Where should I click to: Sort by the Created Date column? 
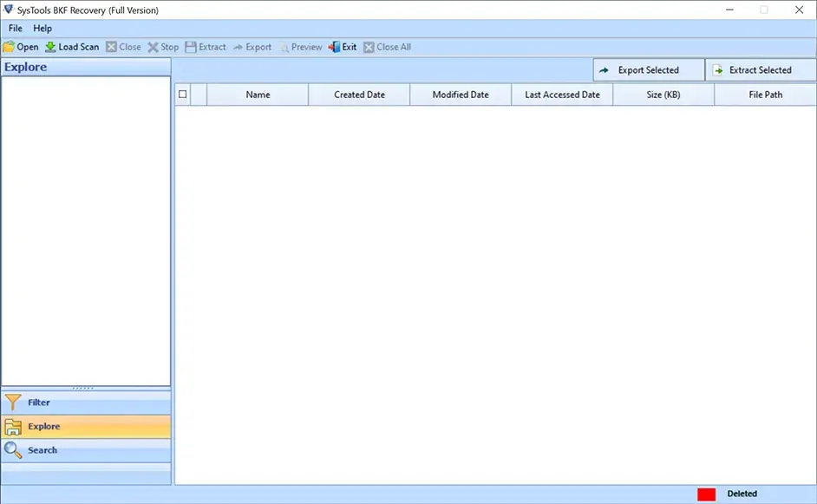tap(360, 95)
